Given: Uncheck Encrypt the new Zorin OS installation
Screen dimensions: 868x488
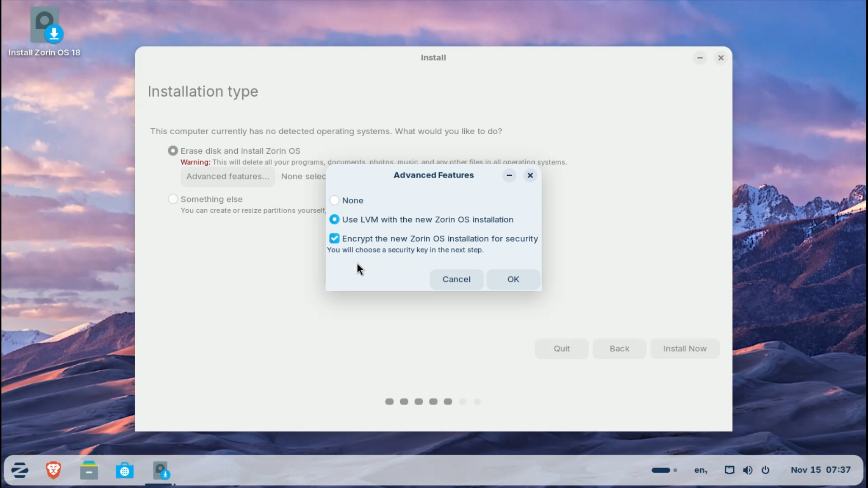Looking at the screenshot, I should 335,239.
